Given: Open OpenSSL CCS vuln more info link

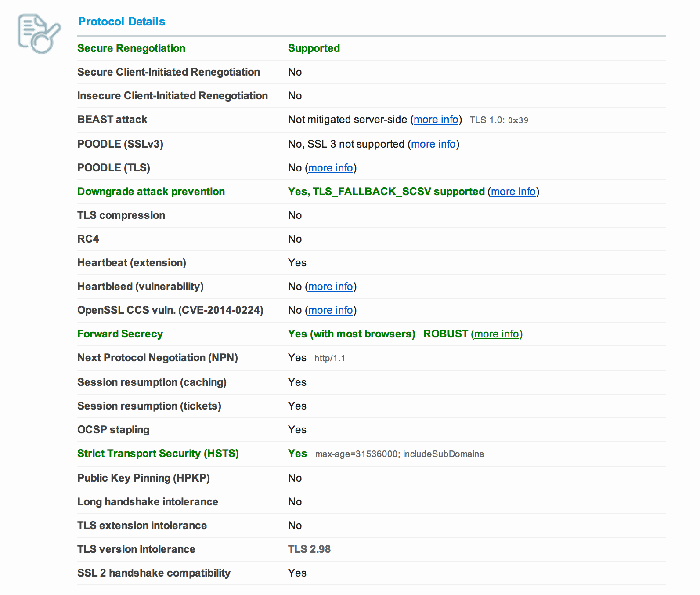Looking at the screenshot, I should (x=330, y=310).
